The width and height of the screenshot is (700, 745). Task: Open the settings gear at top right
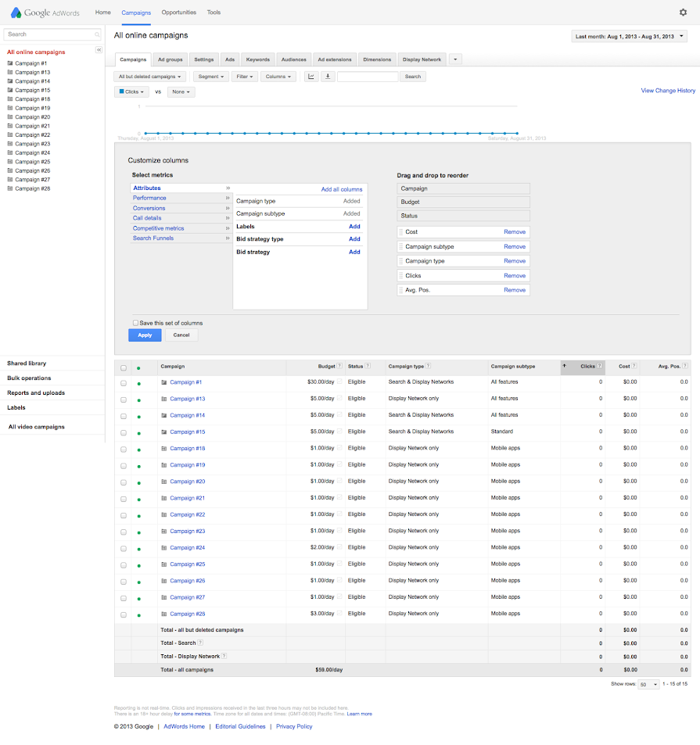coord(683,13)
